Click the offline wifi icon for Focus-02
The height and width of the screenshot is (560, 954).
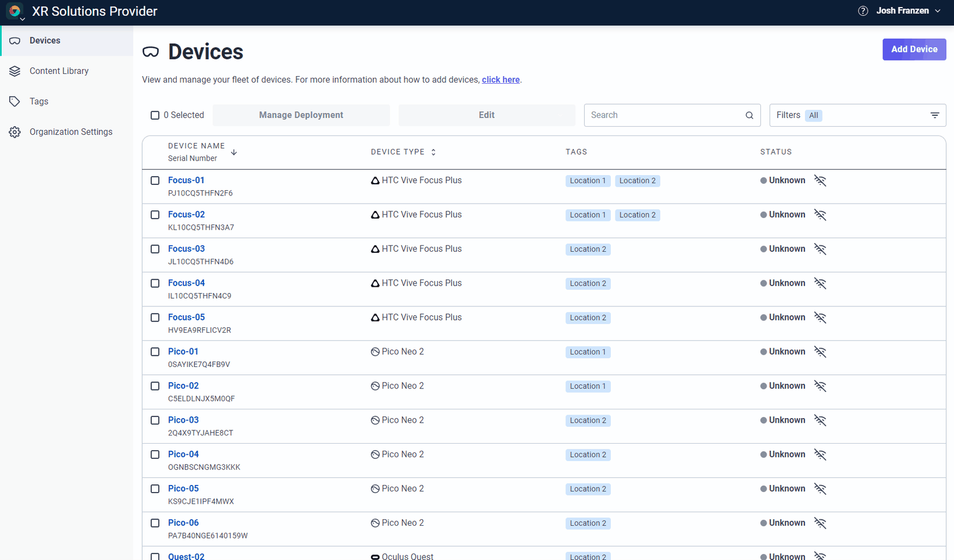click(x=820, y=215)
